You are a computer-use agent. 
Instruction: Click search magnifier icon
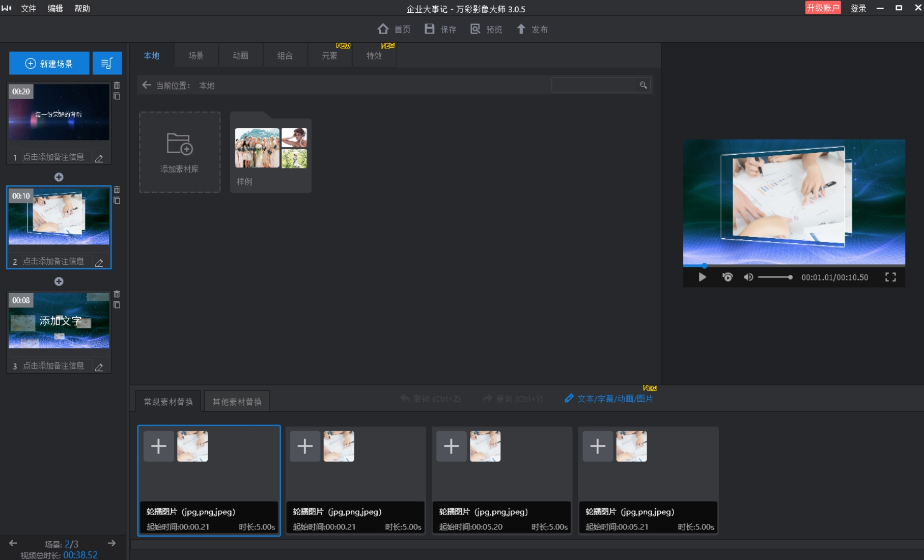pyautogui.click(x=643, y=85)
